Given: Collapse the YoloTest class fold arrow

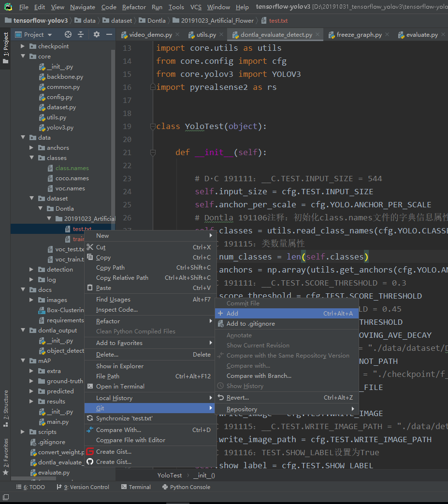Looking at the screenshot, I should click(x=153, y=126).
